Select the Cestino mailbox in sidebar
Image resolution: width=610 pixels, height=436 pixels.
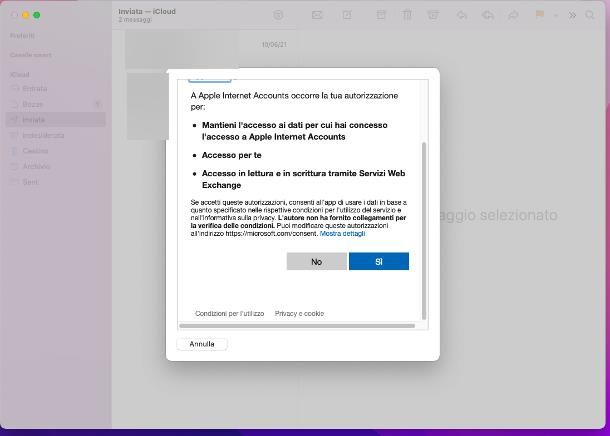56,151
